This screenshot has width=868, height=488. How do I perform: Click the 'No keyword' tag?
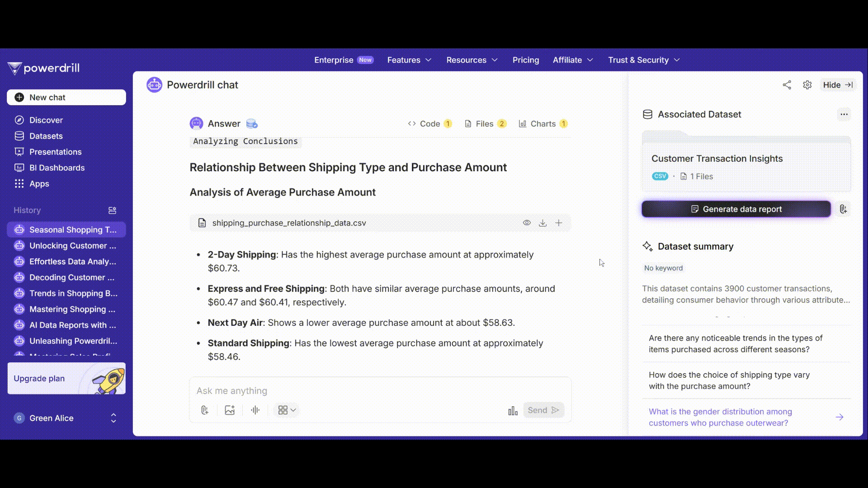[663, 268]
